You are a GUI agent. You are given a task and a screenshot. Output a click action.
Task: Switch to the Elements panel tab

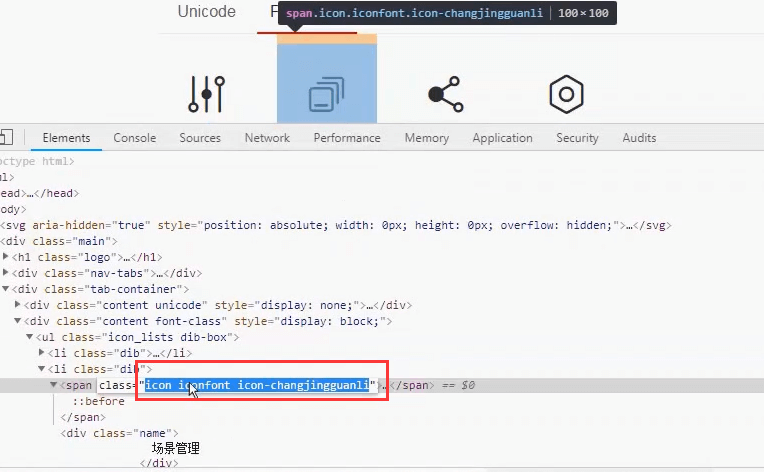click(x=66, y=138)
